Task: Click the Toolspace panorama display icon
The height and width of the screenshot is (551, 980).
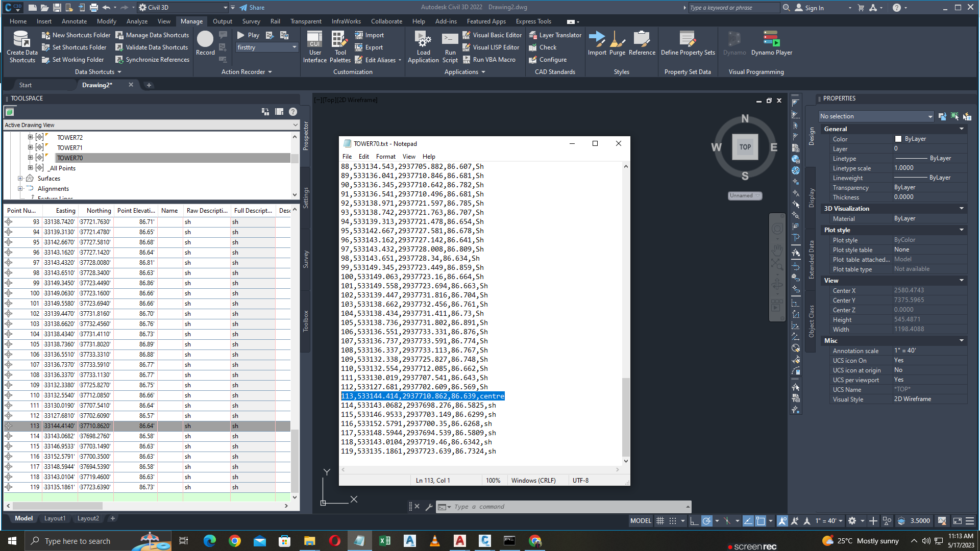Action: point(279,112)
